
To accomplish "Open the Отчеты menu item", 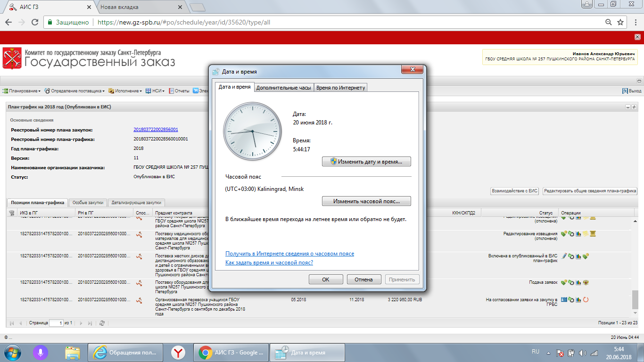I will pyautogui.click(x=179, y=91).
